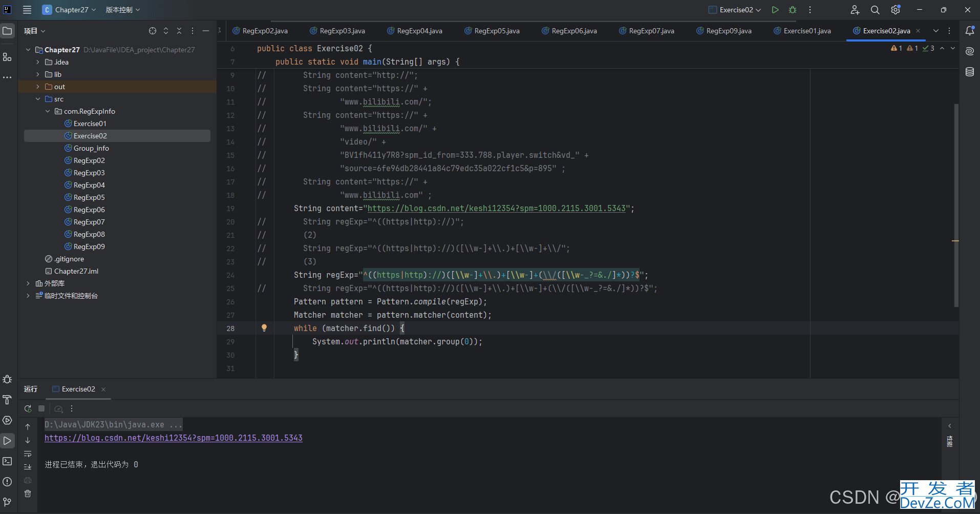Expand 临时文件和控制台 node
Viewport: 980px width, 514px height.
click(28, 296)
